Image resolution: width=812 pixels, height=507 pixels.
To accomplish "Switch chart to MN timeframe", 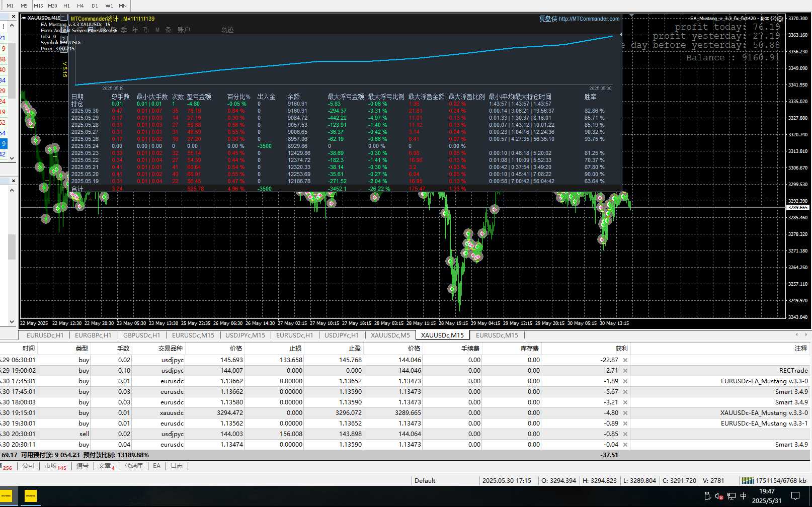I will pos(123,6).
